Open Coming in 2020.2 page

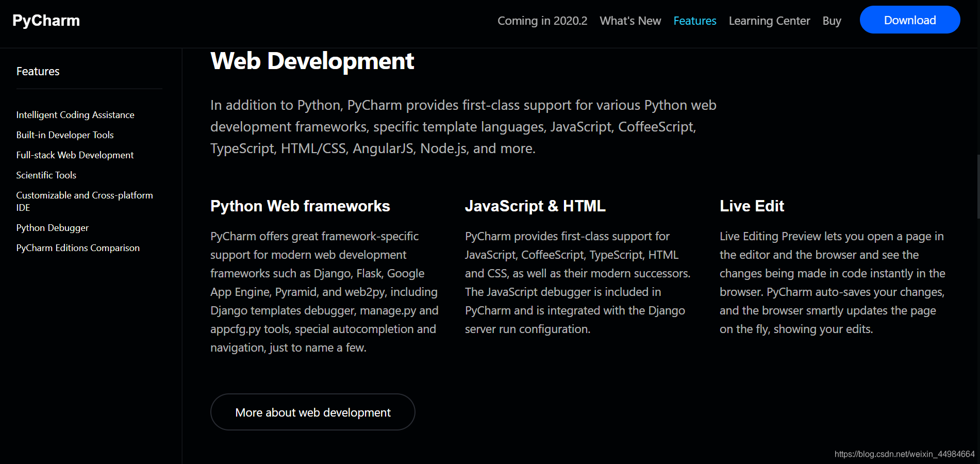[x=542, y=21]
